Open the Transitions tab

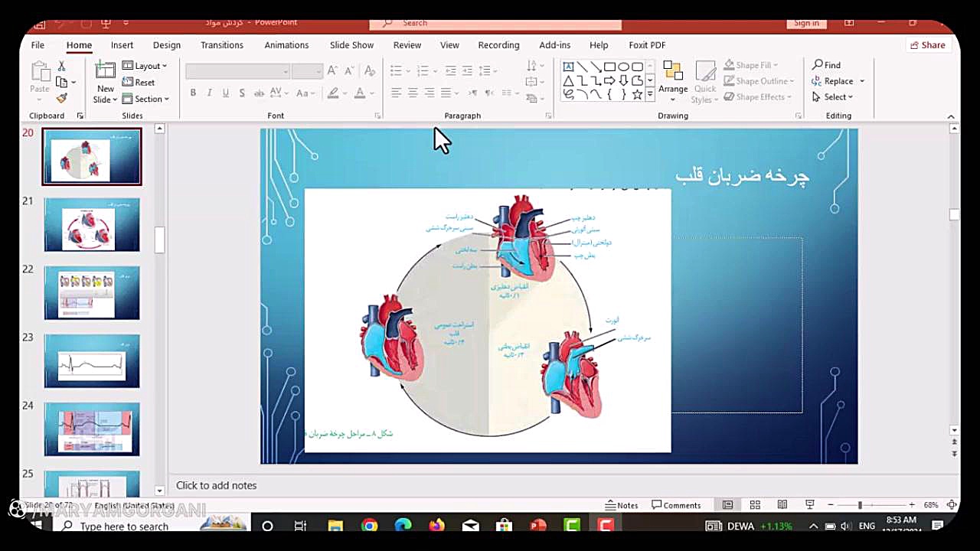(221, 45)
